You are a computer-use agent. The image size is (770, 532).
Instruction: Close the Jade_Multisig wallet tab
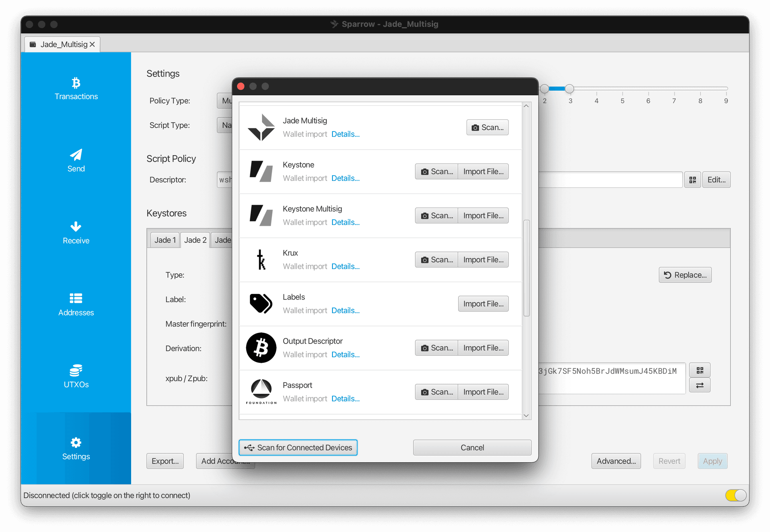tap(92, 45)
